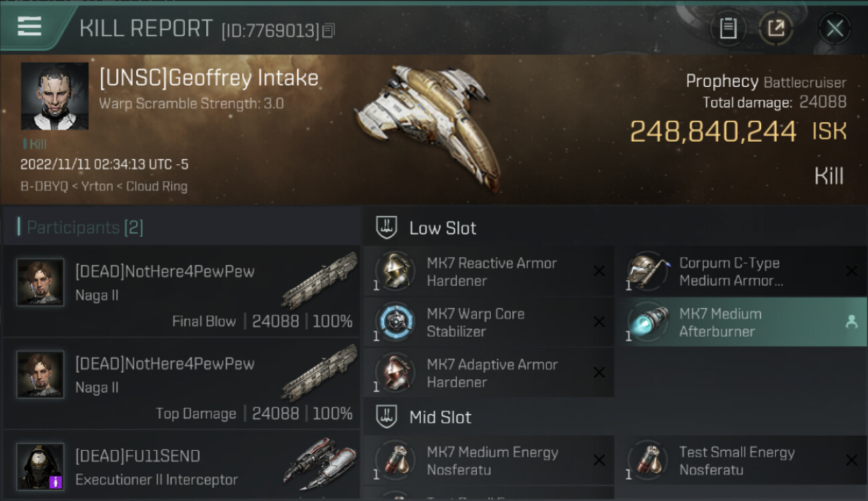Copy the kill report ID
The width and height of the screenshot is (868, 501).
click(328, 31)
